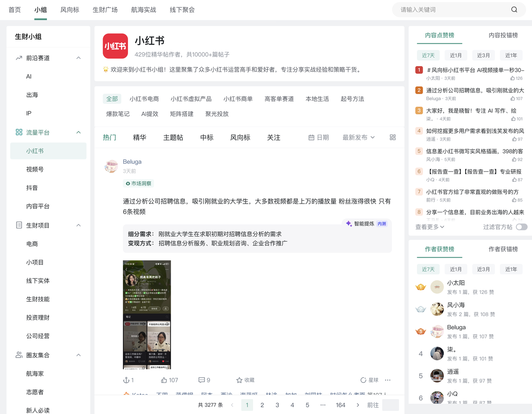Click 柒。's avatar in author ranking
Viewport: 532px width, 414px height.
[x=437, y=353]
